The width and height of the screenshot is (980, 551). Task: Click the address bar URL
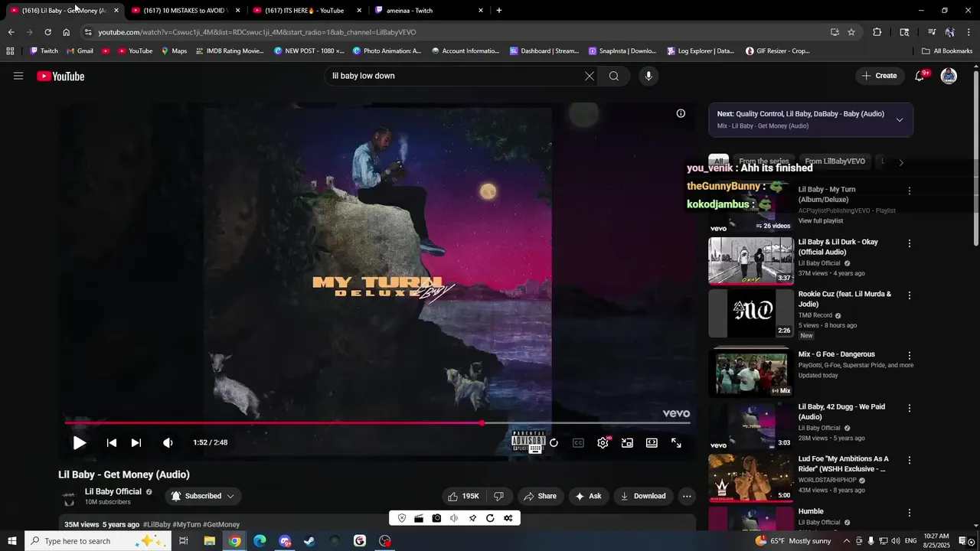257,32
